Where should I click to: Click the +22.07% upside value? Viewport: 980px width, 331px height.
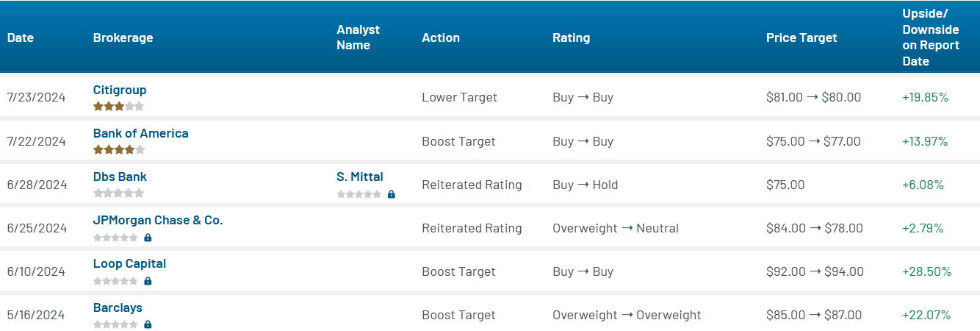[926, 315]
